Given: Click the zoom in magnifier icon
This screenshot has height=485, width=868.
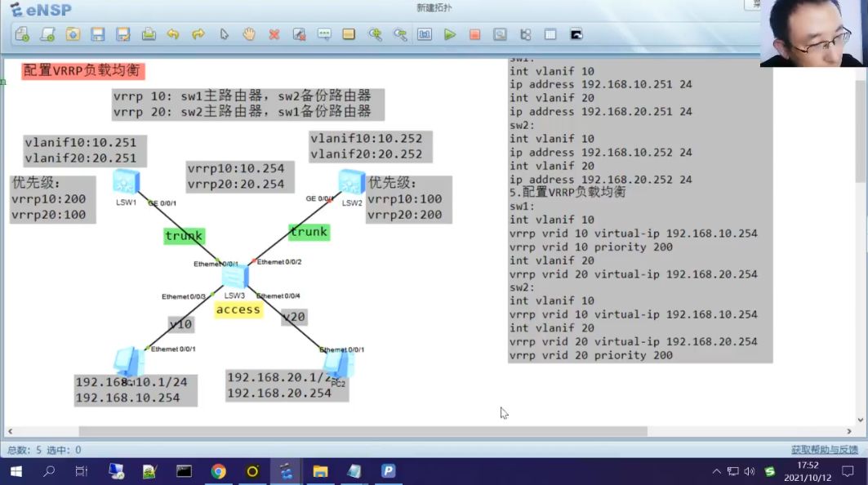Looking at the screenshot, I should (376, 34).
